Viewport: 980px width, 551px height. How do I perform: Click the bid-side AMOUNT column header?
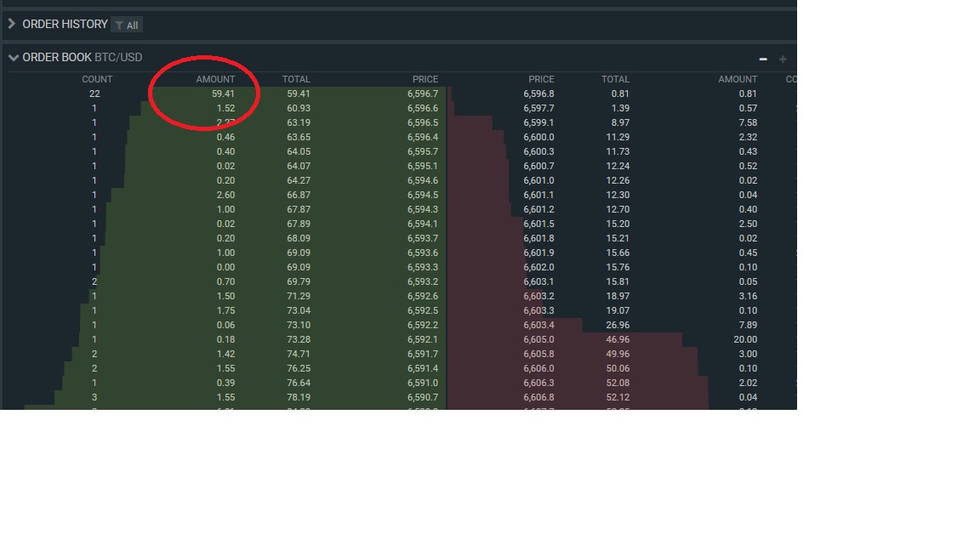click(x=215, y=79)
